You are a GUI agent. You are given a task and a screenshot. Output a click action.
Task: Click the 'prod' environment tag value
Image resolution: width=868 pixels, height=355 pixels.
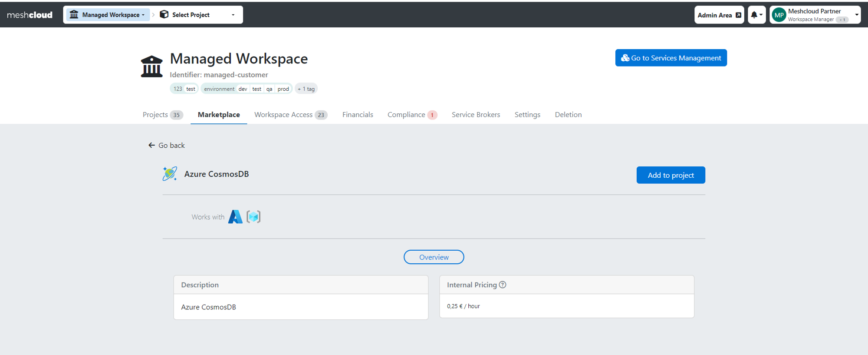(x=283, y=89)
